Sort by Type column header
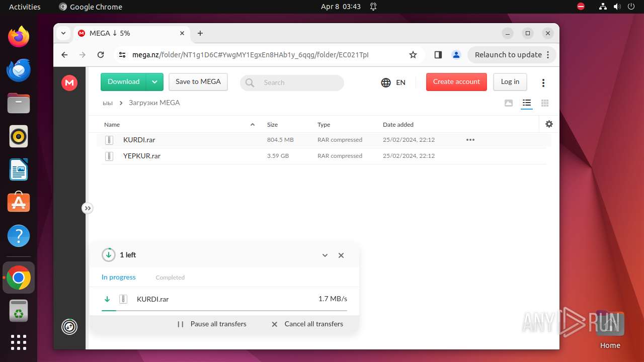 (324, 125)
